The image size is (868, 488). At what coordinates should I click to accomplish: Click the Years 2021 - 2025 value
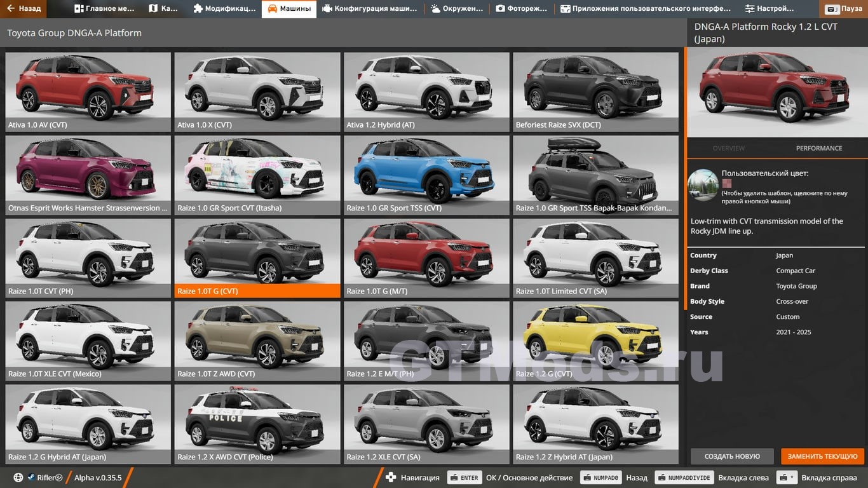(794, 332)
